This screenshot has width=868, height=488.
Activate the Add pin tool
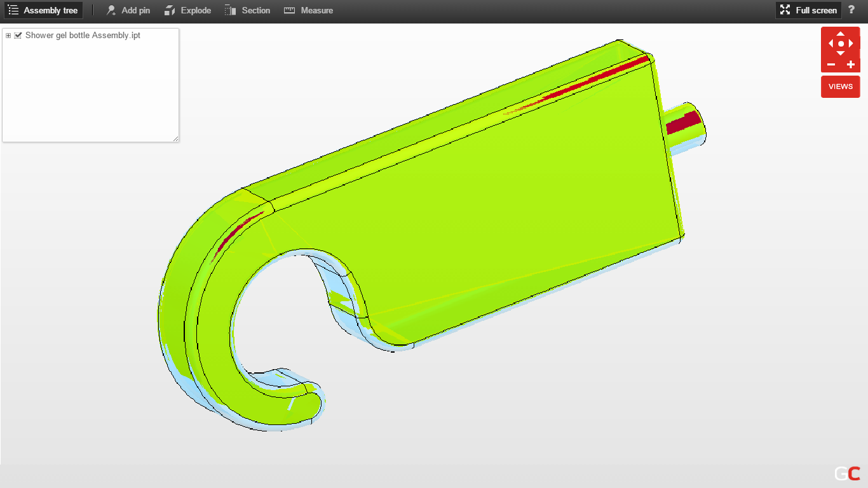(x=128, y=10)
